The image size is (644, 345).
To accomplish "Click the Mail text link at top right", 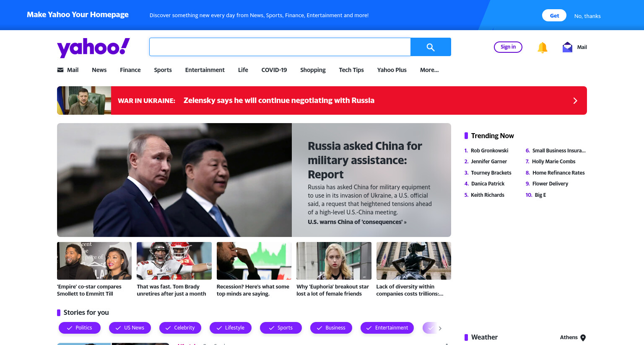I will click(x=582, y=47).
